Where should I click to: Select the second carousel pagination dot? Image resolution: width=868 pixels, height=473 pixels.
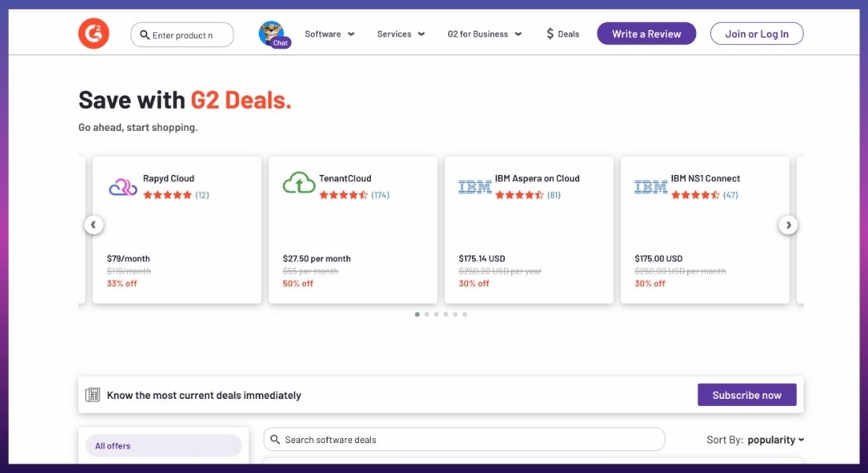pyautogui.click(x=427, y=315)
